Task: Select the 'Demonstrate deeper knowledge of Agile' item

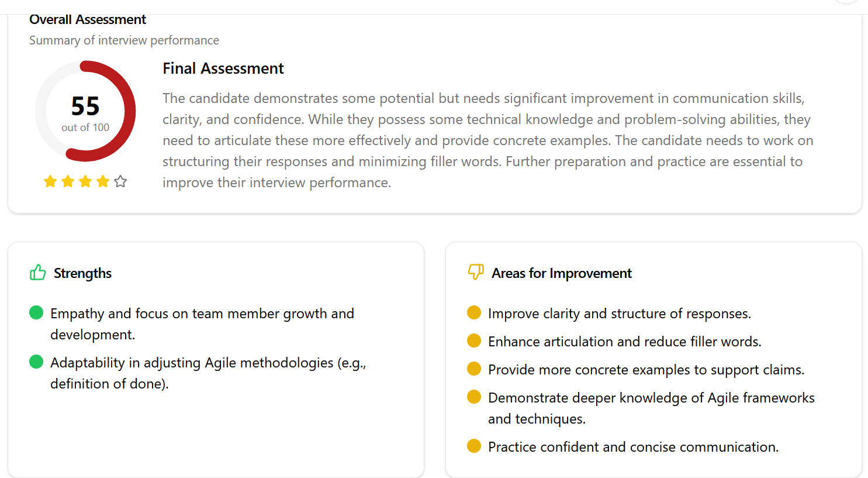Action: coord(651,398)
